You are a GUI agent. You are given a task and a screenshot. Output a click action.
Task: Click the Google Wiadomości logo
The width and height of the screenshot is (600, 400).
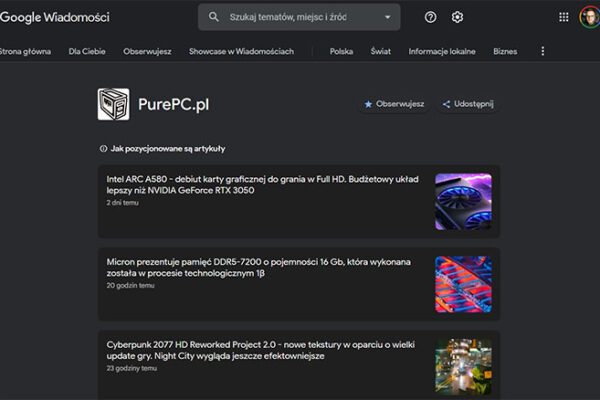click(55, 17)
